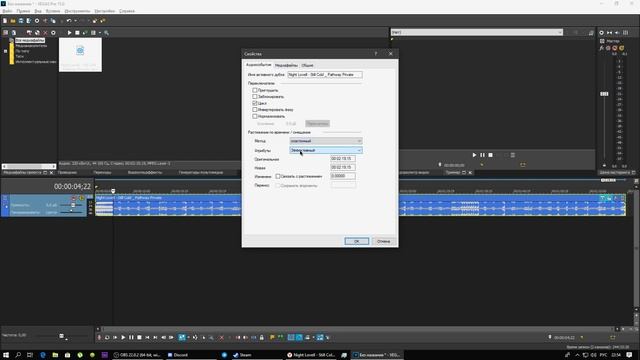Stop media preview in Project Media toolbar

tap(77, 33)
